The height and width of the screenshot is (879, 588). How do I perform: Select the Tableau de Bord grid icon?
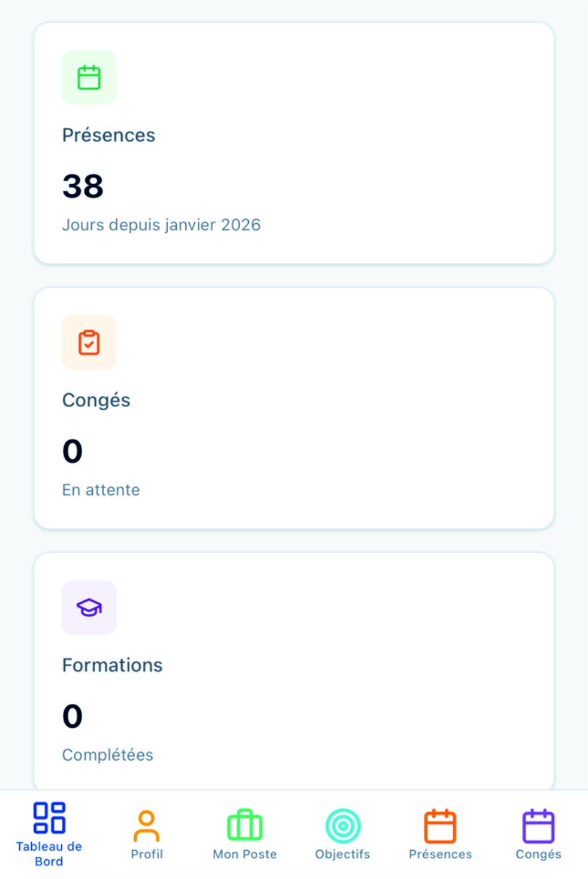pyautogui.click(x=49, y=818)
